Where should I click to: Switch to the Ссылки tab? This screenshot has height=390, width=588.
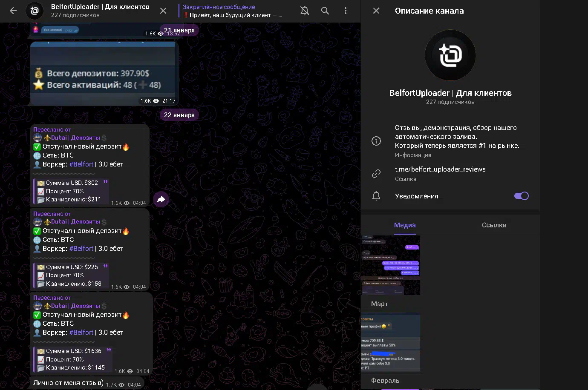click(x=494, y=225)
